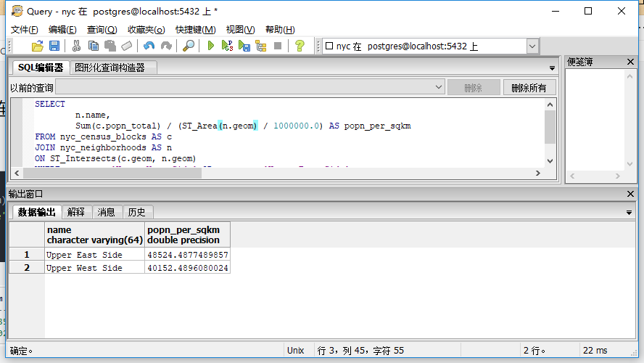Click SQL editor horizontal scrollbar left arrow
The height and width of the screenshot is (363, 644).
point(17,173)
